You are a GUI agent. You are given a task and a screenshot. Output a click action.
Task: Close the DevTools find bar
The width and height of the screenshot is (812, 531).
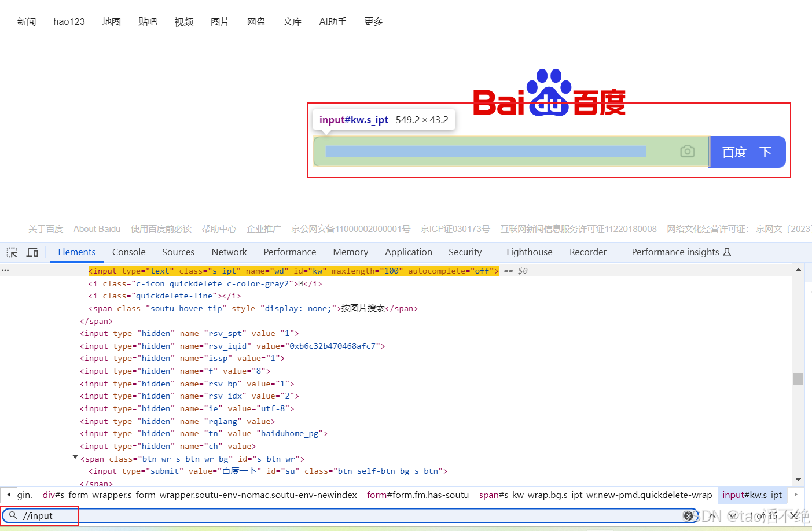tap(793, 515)
